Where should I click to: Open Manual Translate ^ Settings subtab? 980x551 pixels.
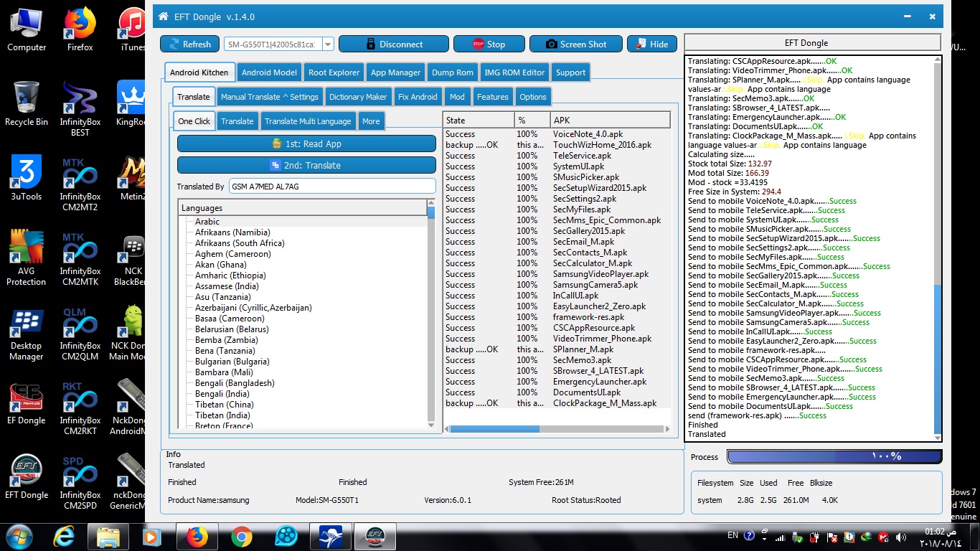pyautogui.click(x=269, y=97)
